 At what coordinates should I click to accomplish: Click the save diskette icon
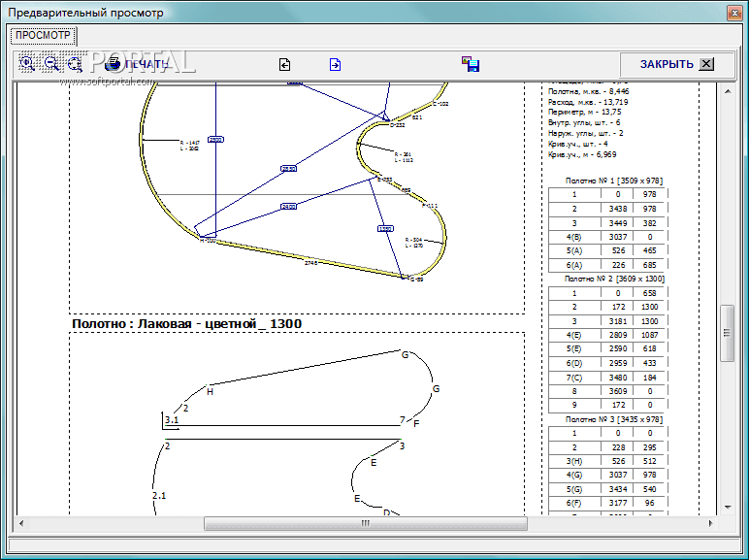coord(472,65)
